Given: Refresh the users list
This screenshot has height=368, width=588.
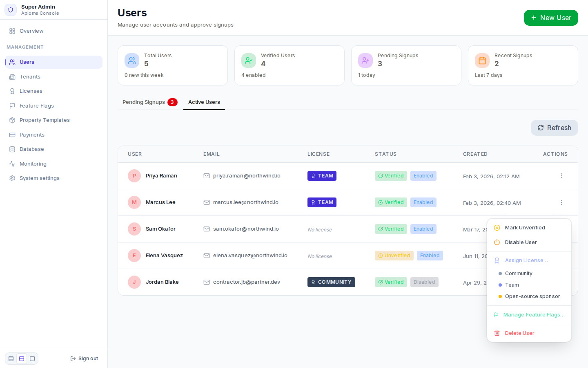Looking at the screenshot, I should pyautogui.click(x=554, y=128).
